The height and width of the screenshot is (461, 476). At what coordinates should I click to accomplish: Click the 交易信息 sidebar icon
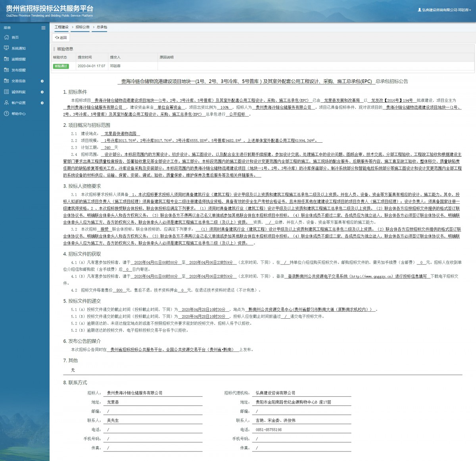[x=6, y=81]
